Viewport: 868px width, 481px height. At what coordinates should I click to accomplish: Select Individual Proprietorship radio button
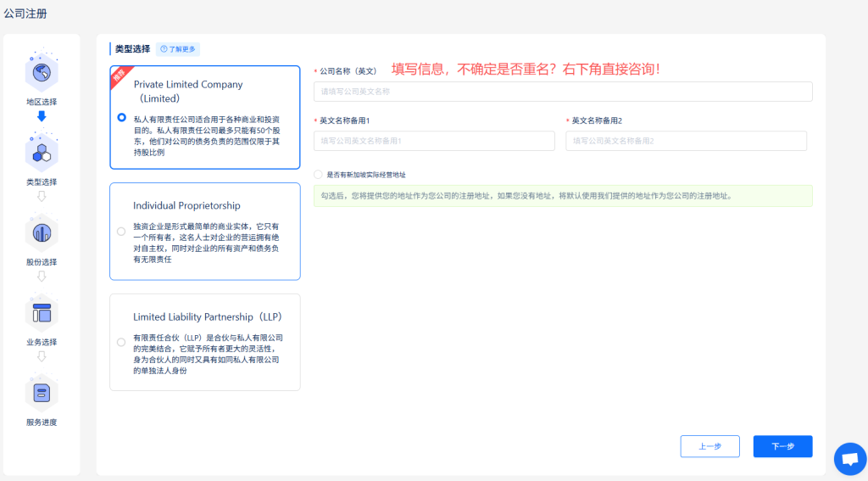[x=121, y=232]
